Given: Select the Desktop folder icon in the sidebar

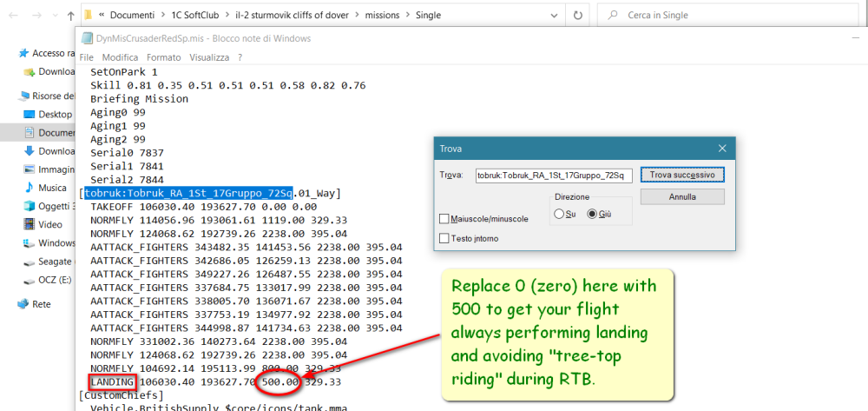Looking at the screenshot, I should [29, 114].
